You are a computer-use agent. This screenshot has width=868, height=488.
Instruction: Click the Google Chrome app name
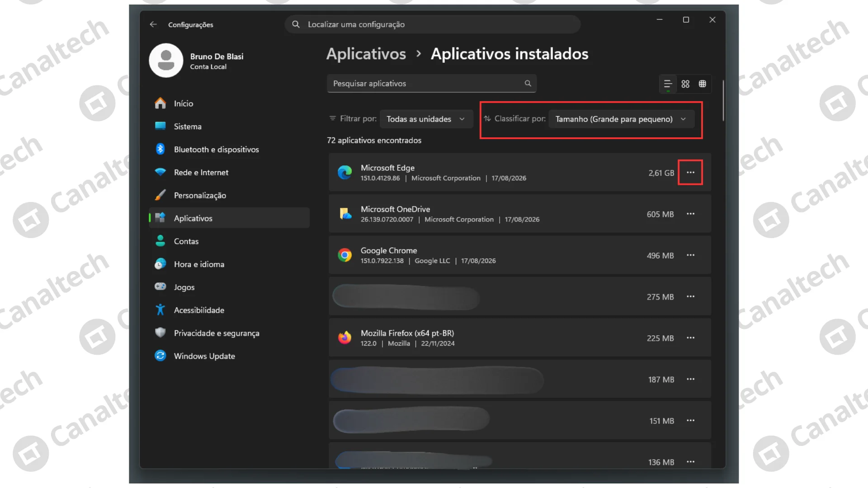click(x=389, y=250)
